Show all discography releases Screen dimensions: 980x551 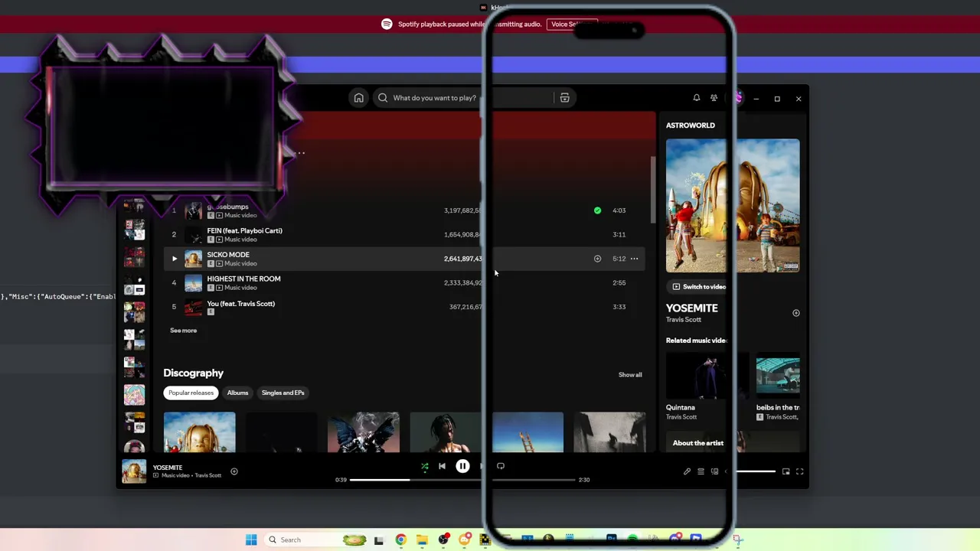[x=630, y=375]
